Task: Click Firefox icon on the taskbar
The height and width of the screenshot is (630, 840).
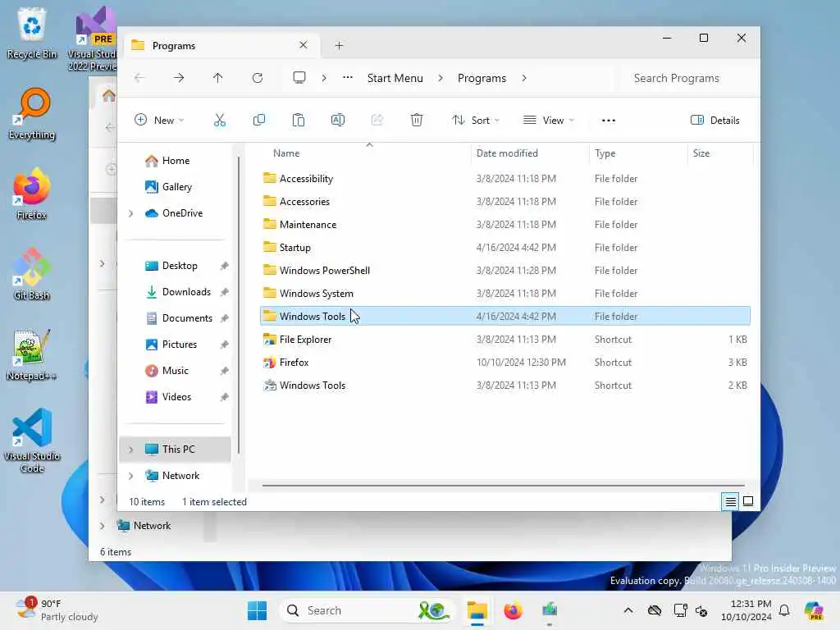Action: (513, 610)
